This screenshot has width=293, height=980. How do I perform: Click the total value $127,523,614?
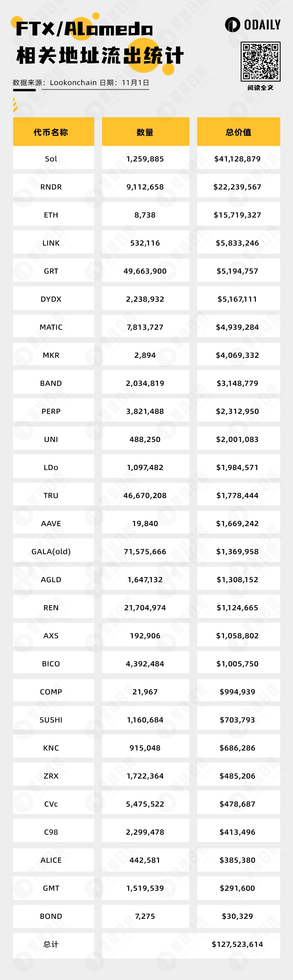238,944
